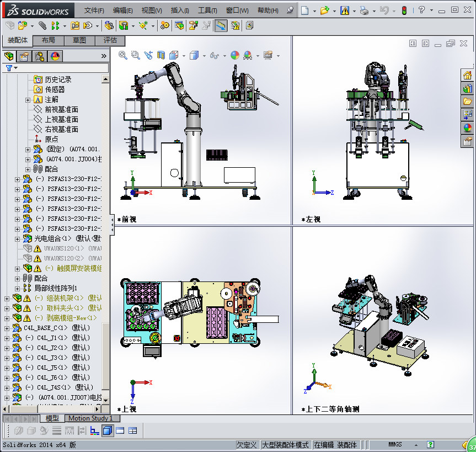
Task: Click the Reference Geometry icon
Action: pyautogui.click(x=143, y=25)
